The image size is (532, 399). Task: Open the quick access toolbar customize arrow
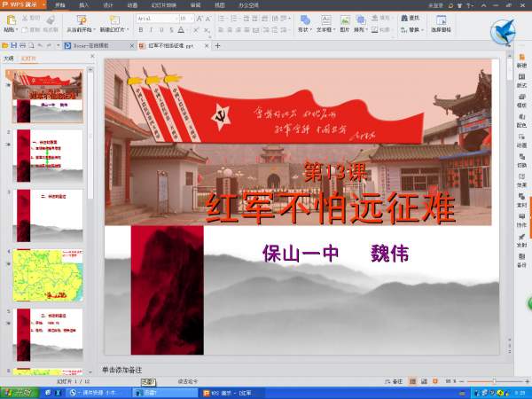point(58,45)
